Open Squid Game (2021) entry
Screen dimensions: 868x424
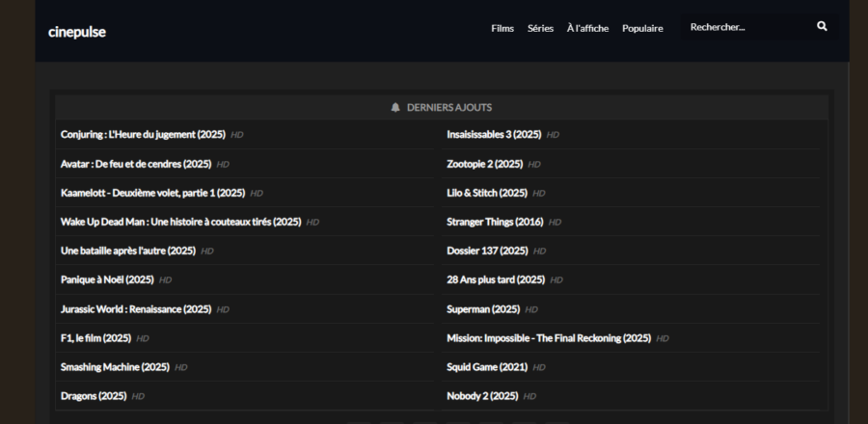[487, 367]
